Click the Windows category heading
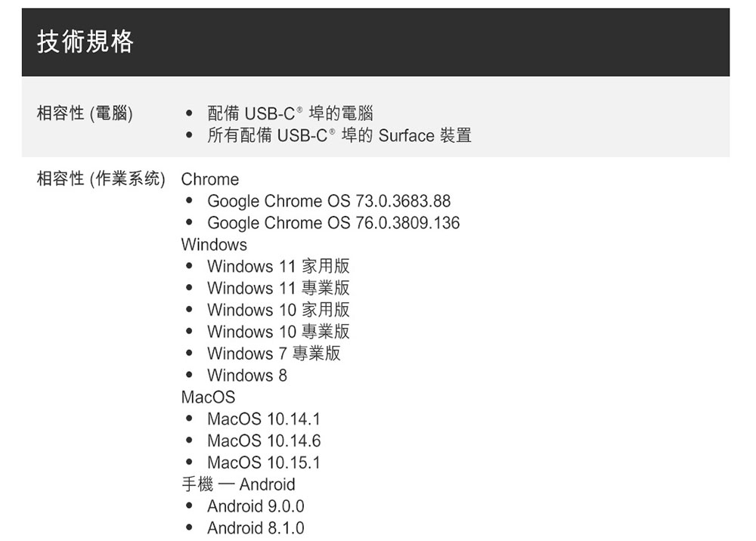 tap(214, 244)
